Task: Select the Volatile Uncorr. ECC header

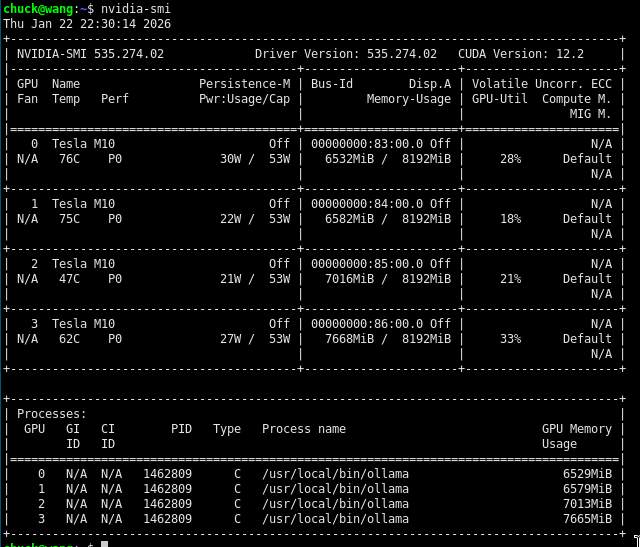Action: click(x=541, y=84)
